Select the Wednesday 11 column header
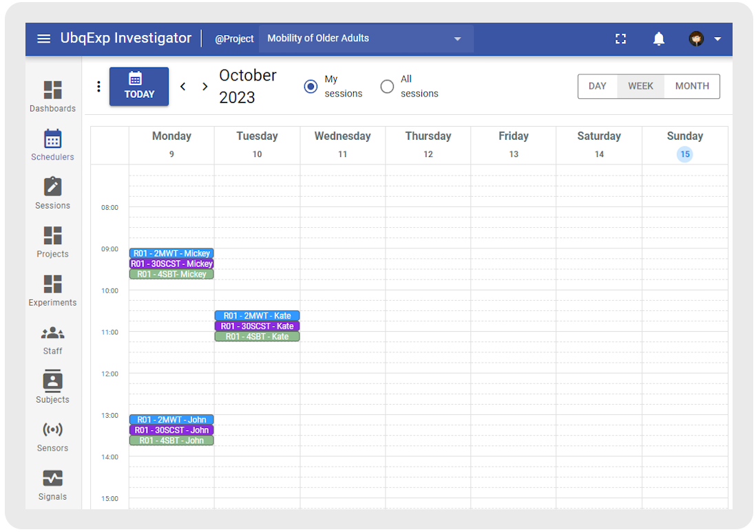Screen dimensions: 756x532 tap(342, 145)
